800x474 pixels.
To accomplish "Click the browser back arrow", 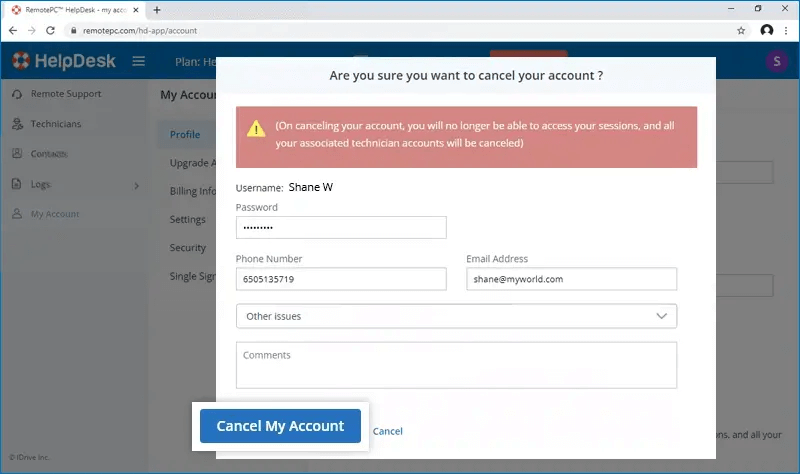I will (x=12, y=31).
